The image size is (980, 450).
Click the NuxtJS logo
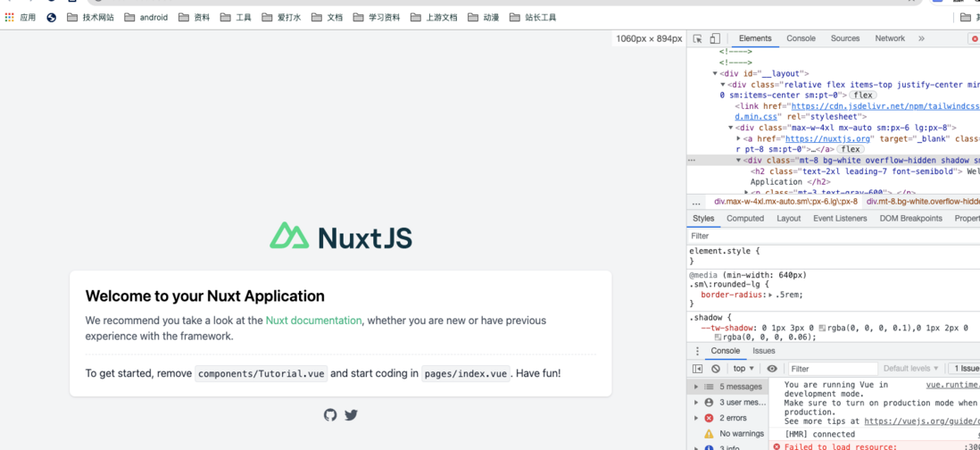(341, 237)
